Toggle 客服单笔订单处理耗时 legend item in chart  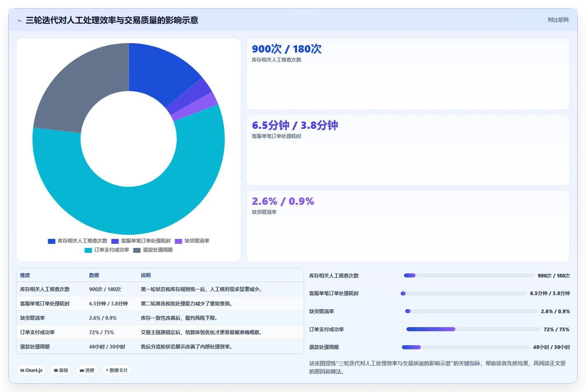coord(141,241)
